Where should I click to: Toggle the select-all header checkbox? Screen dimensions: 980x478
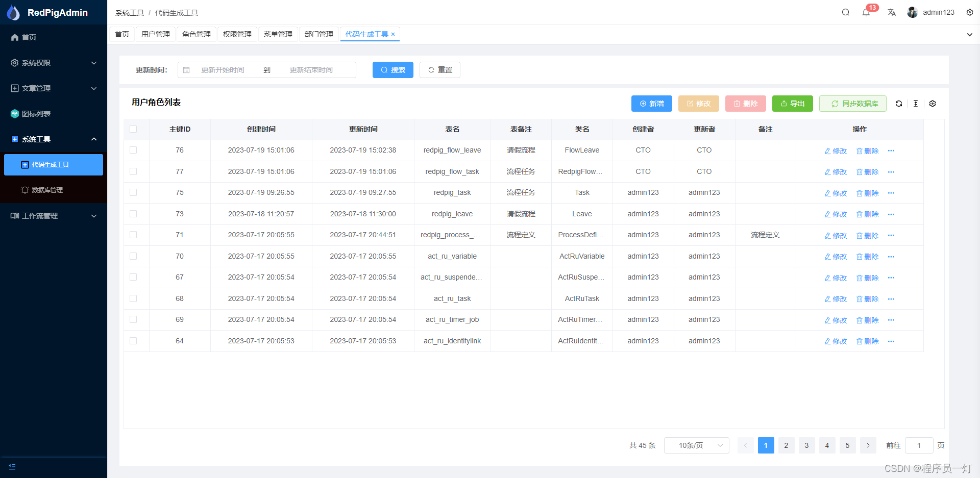click(x=133, y=129)
